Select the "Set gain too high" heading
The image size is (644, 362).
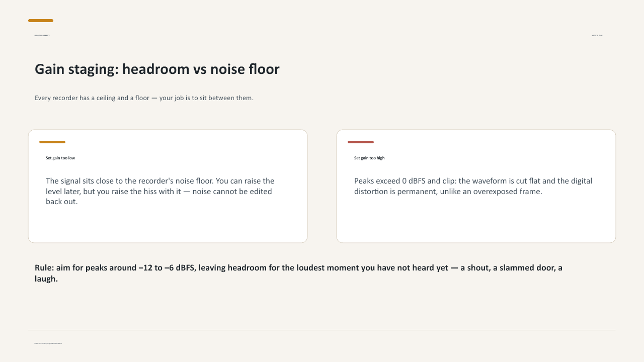pyautogui.click(x=369, y=158)
